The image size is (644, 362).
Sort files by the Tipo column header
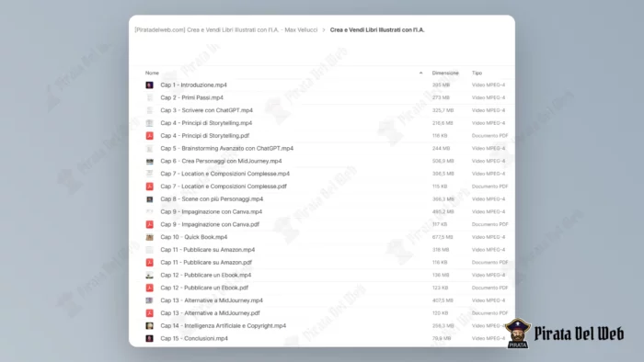click(x=477, y=73)
